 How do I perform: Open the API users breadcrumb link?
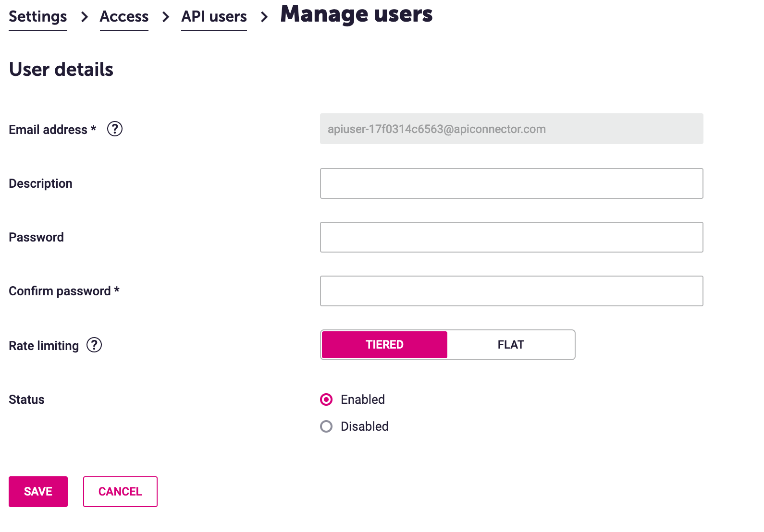click(214, 17)
